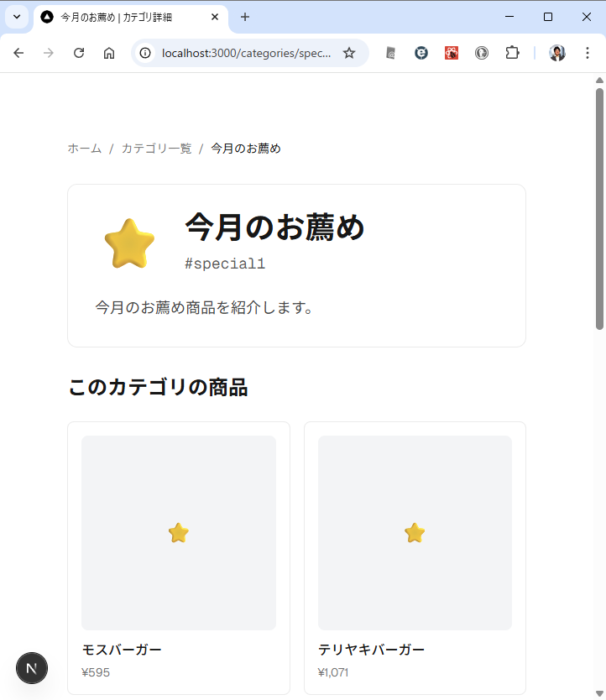Click the address bar URL field
Image resolution: width=606 pixels, height=700 pixels.
point(246,53)
